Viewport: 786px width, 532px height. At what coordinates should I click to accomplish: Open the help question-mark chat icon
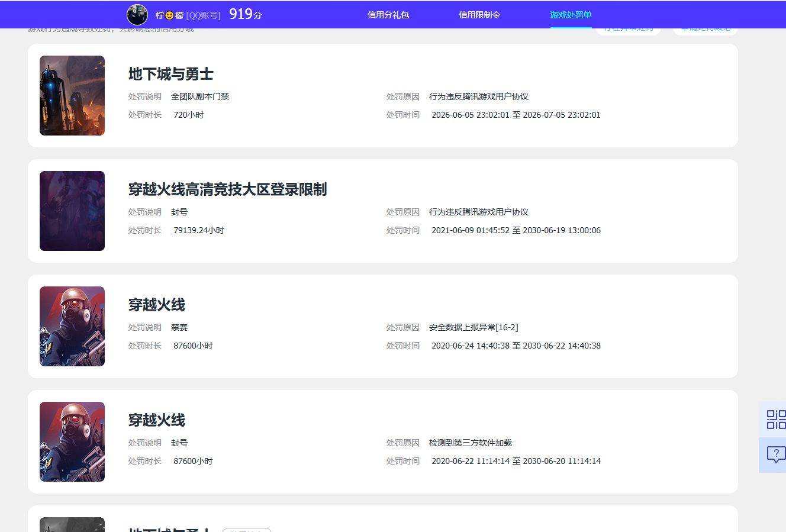pos(776,454)
